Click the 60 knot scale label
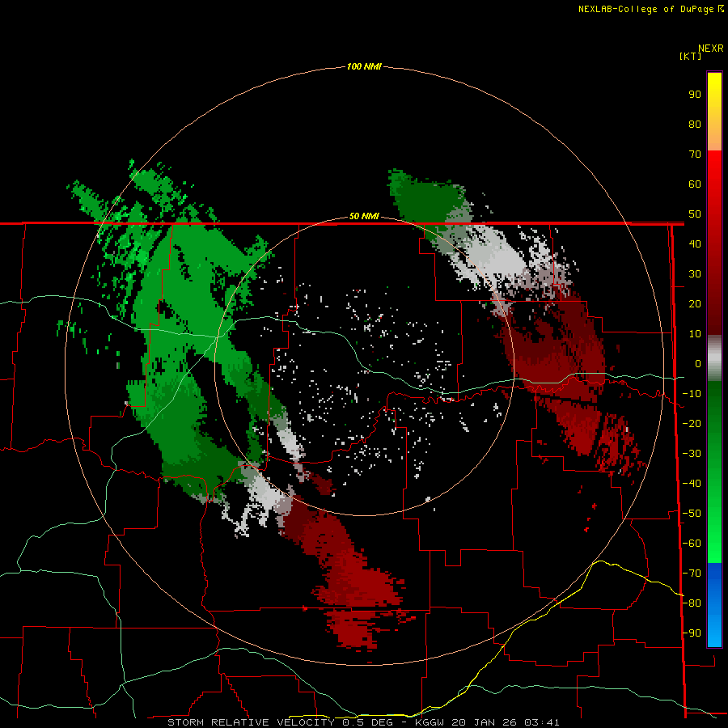The height and width of the screenshot is (728, 728). point(695,184)
